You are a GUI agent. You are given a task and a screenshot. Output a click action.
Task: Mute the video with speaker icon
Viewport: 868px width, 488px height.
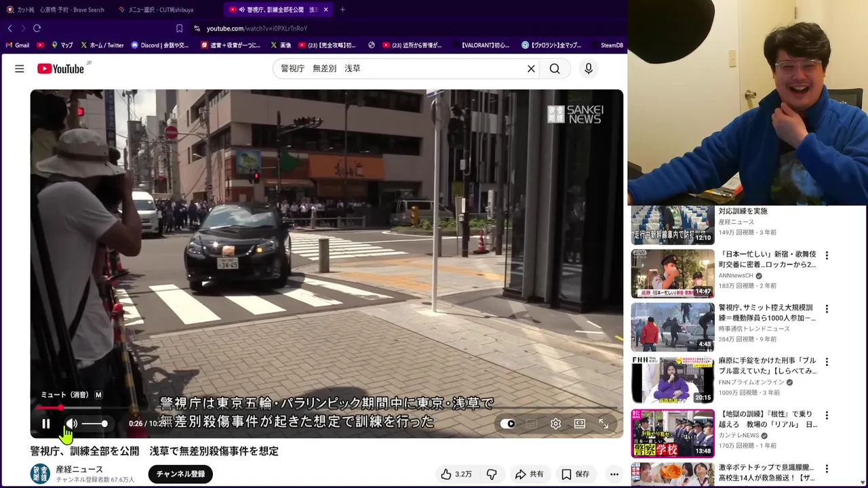72,424
